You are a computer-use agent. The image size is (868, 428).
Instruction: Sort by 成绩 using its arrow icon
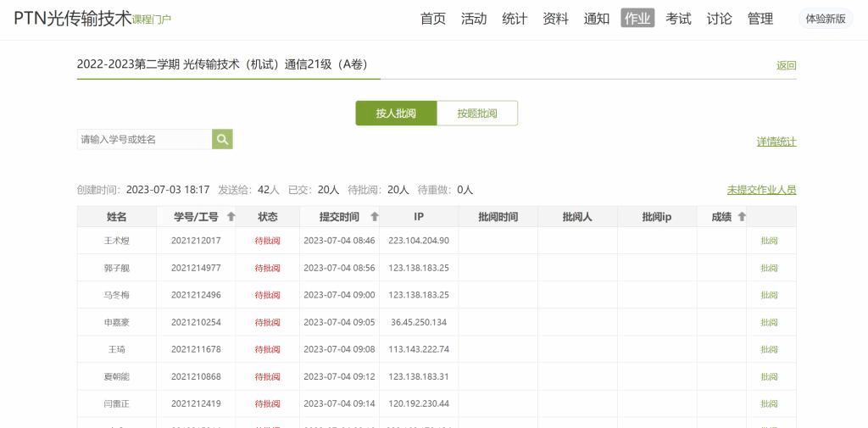click(x=742, y=217)
